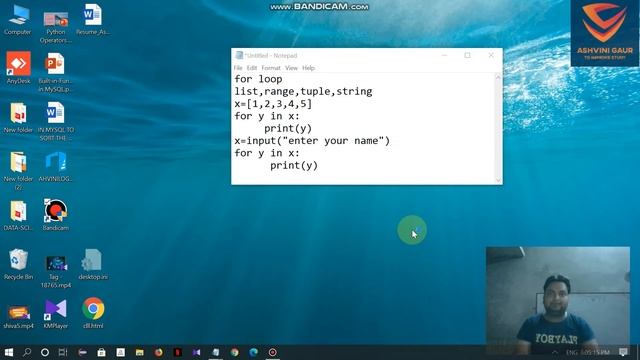Minimize the Notepad window
Screen dimensions: 640x360
pyautogui.click(x=444, y=55)
